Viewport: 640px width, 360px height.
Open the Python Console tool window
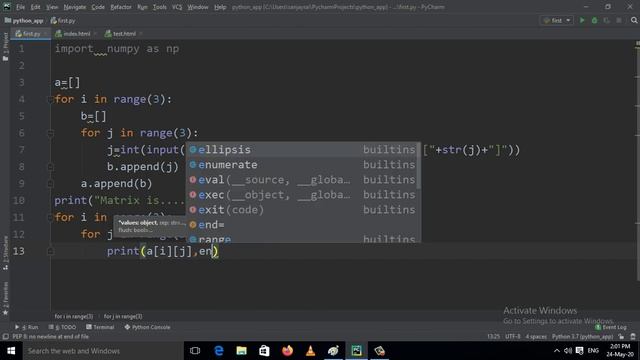[x=147, y=327]
